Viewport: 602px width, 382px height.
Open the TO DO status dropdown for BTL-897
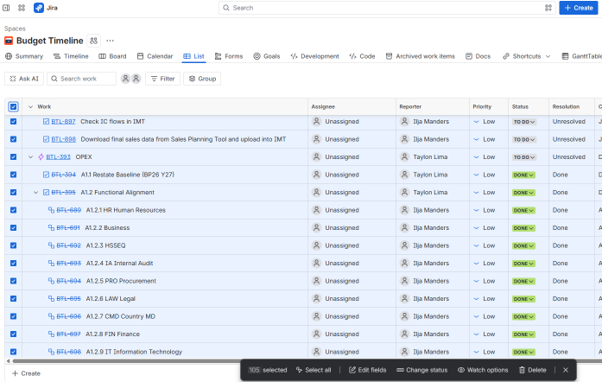[524, 122]
